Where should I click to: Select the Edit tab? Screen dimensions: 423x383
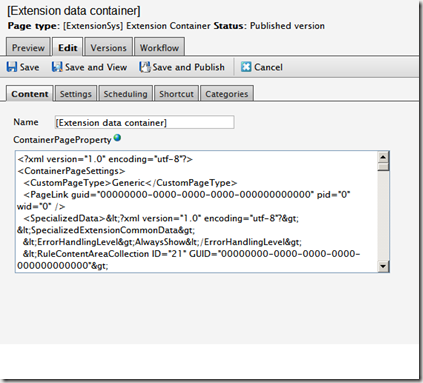click(x=68, y=48)
